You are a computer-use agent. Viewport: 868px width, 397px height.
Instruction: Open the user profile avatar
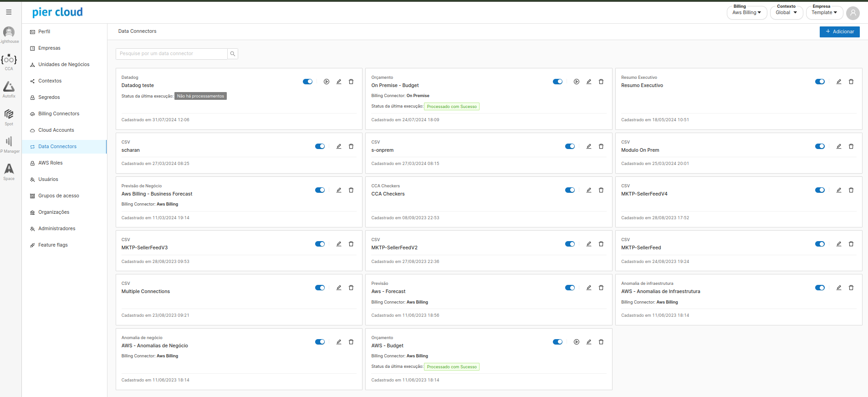click(853, 13)
